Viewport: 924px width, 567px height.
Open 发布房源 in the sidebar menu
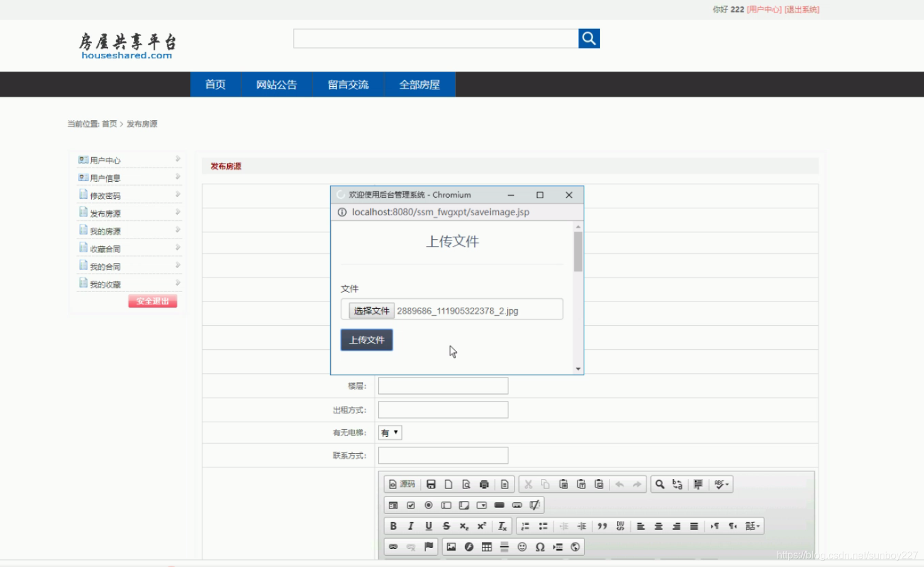pyautogui.click(x=105, y=213)
